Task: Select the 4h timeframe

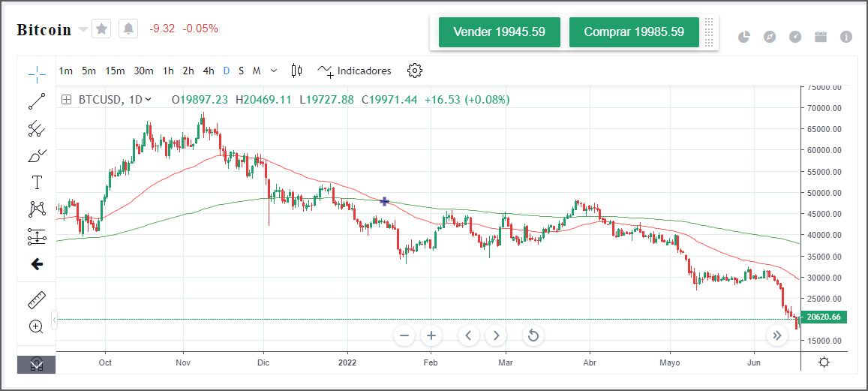Action: 208,71
